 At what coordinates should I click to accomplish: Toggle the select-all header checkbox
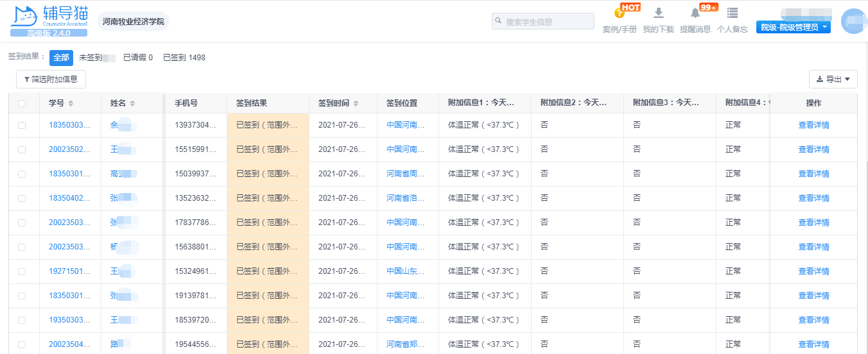point(22,103)
